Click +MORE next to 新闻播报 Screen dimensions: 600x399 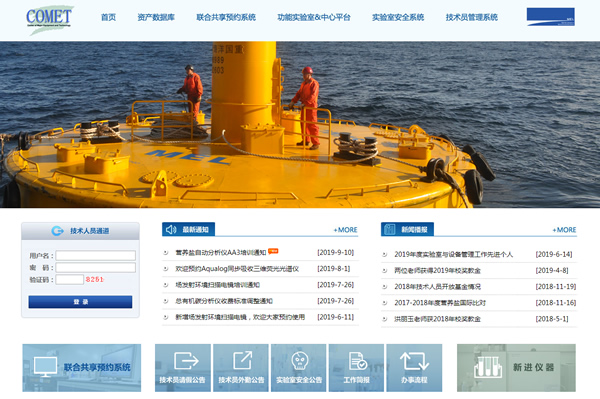click(564, 230)
